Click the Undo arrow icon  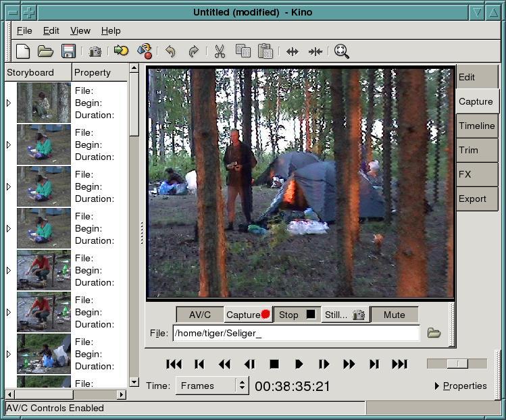point(170,51)
